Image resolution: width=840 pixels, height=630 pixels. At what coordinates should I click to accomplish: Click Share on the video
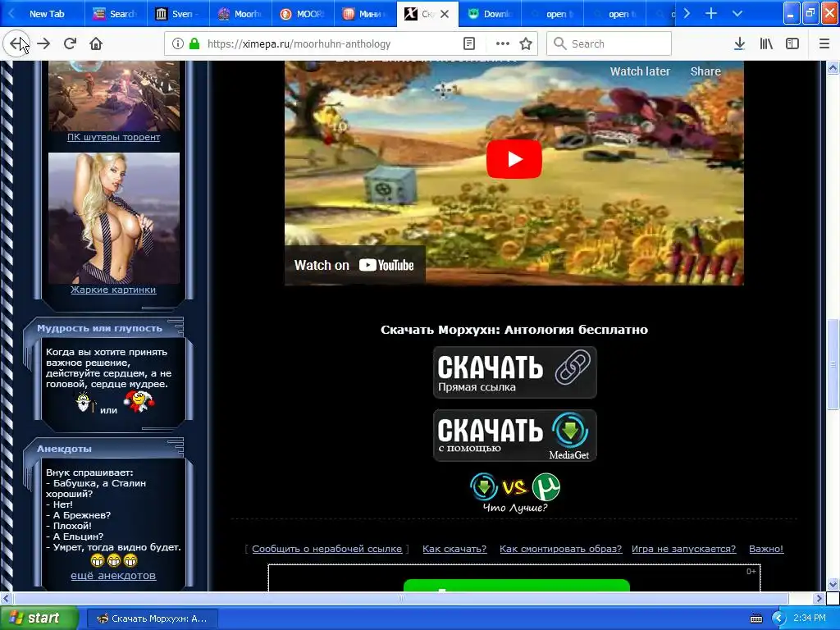click(705, 71)
